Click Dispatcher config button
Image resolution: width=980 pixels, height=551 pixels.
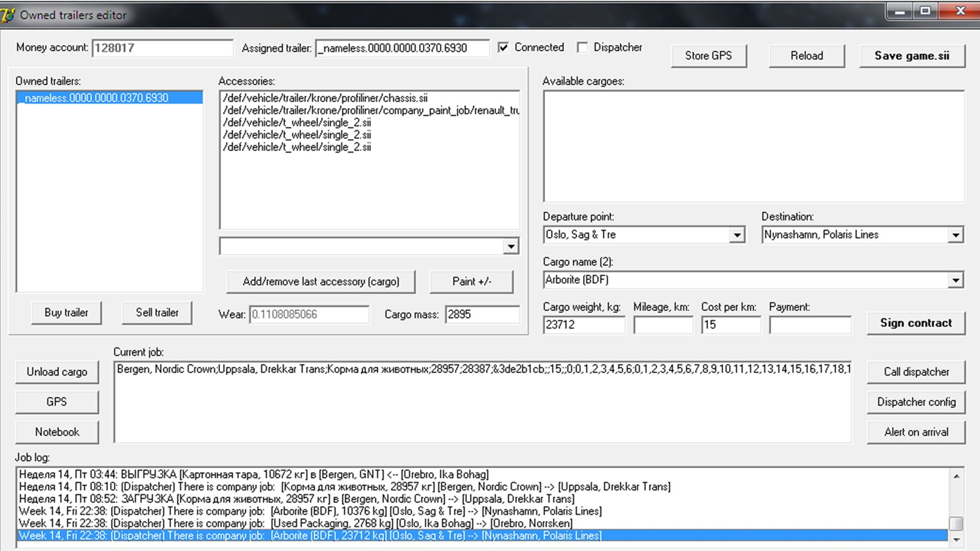[x=916, y=402]
